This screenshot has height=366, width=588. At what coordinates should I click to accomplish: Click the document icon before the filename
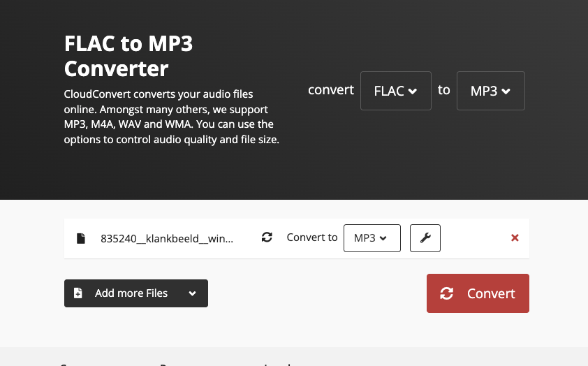81,239
